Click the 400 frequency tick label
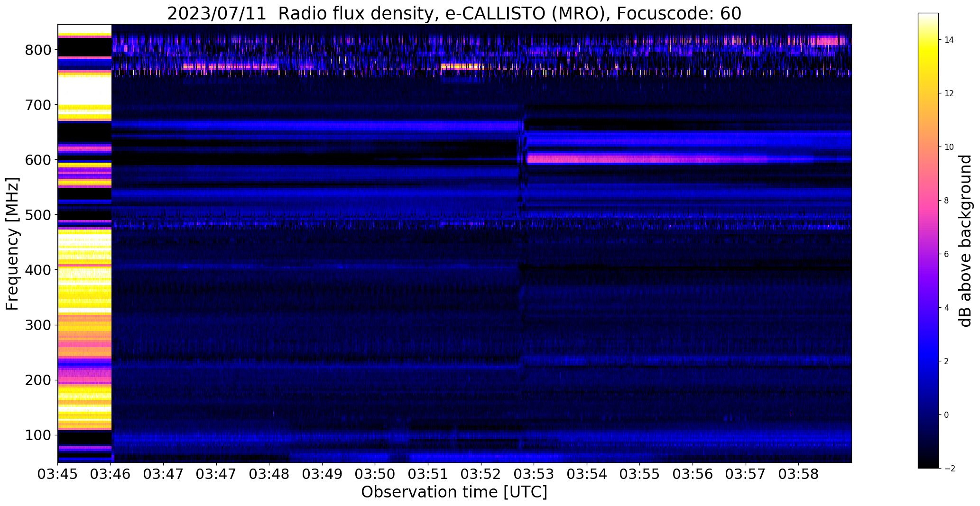 pyautogui.click(x=38, y=270)
